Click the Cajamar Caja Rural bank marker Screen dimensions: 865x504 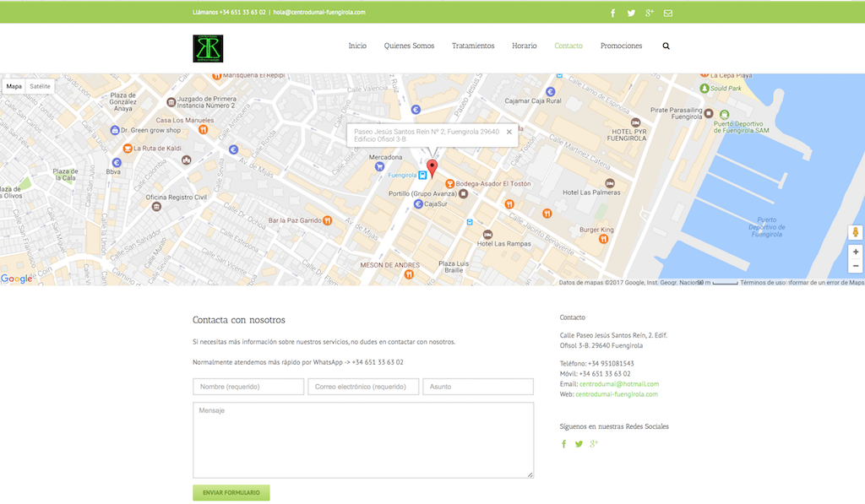550,91
